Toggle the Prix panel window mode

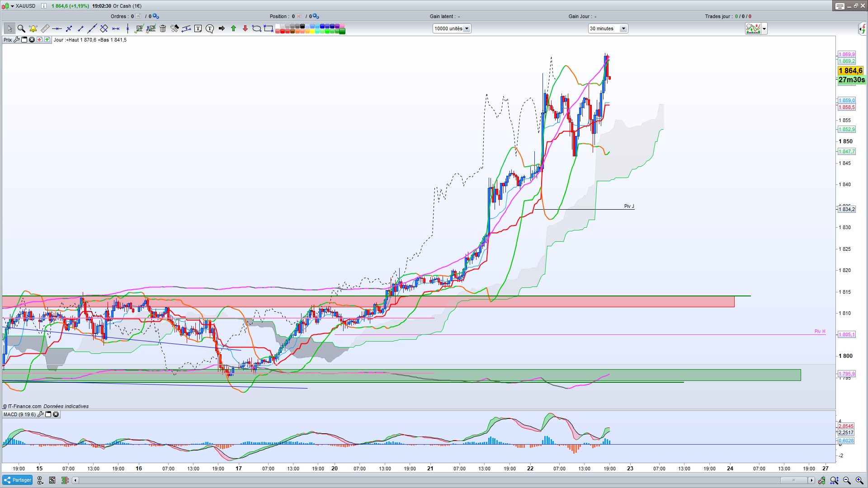coord(24,40)
